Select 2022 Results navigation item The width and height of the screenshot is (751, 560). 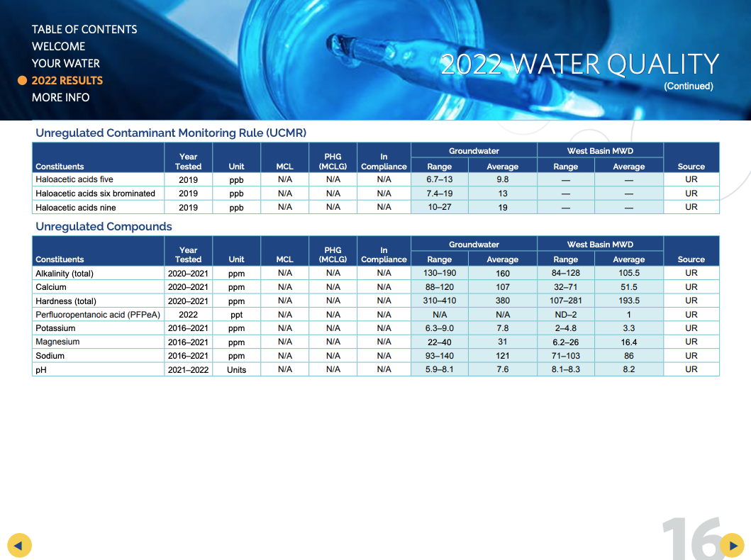point(67,80)
